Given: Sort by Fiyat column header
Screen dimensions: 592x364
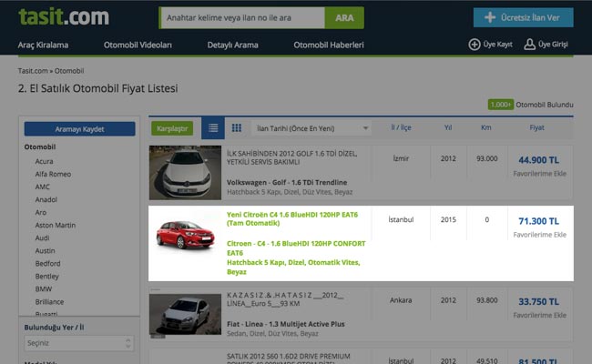Looking at the screenshot, I should (x=536, y=127).
